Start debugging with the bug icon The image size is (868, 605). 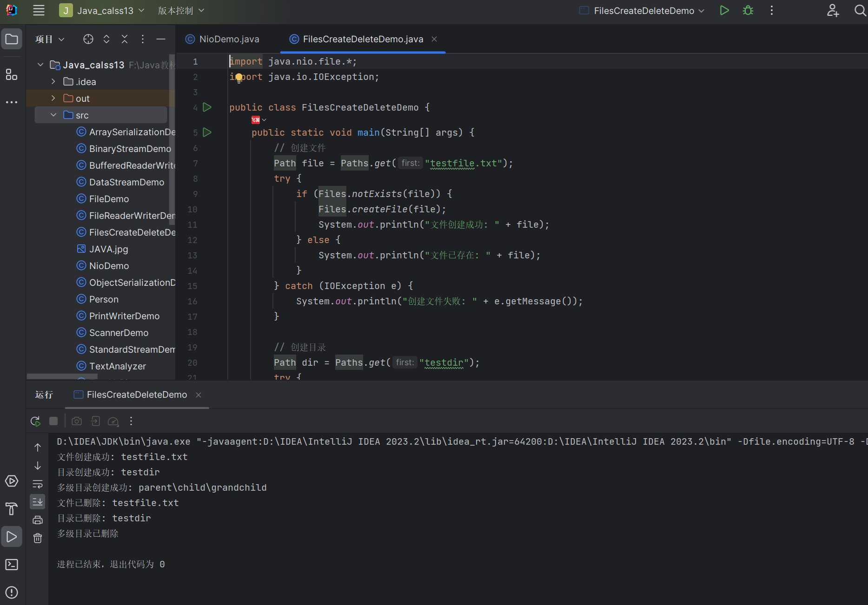[748, 10]
